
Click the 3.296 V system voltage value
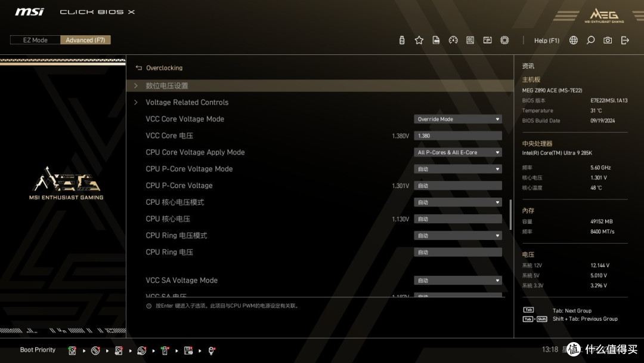[x=599, y=286]
